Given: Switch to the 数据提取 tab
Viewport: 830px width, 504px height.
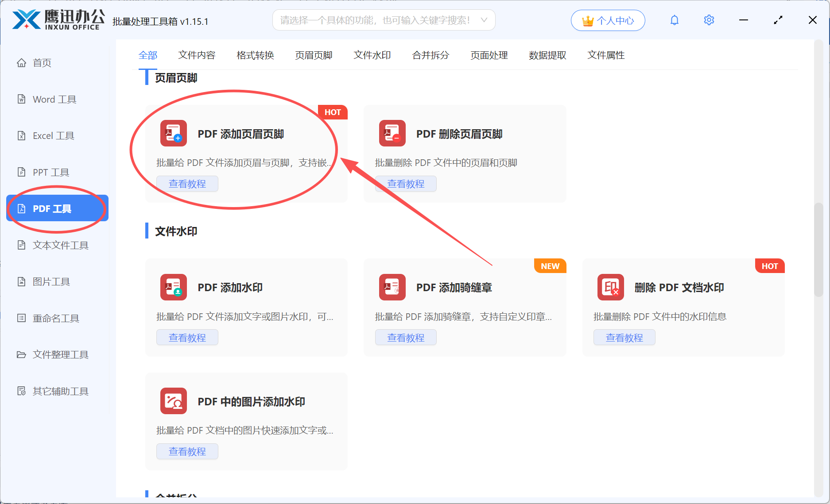Looking at the screenshot, I should click(x=547, y=55).
